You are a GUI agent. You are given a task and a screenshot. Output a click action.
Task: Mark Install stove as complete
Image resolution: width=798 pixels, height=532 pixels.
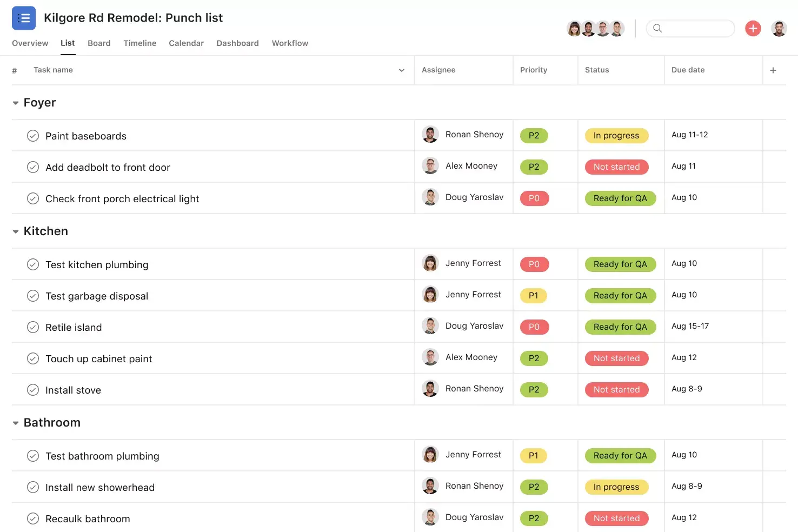tap(33, 389)
